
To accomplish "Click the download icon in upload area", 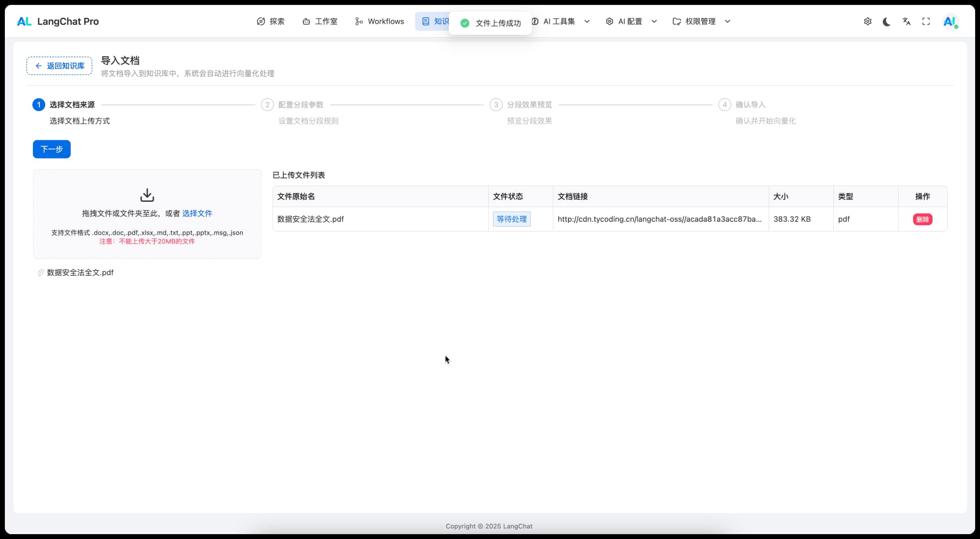I will [147, 195].
